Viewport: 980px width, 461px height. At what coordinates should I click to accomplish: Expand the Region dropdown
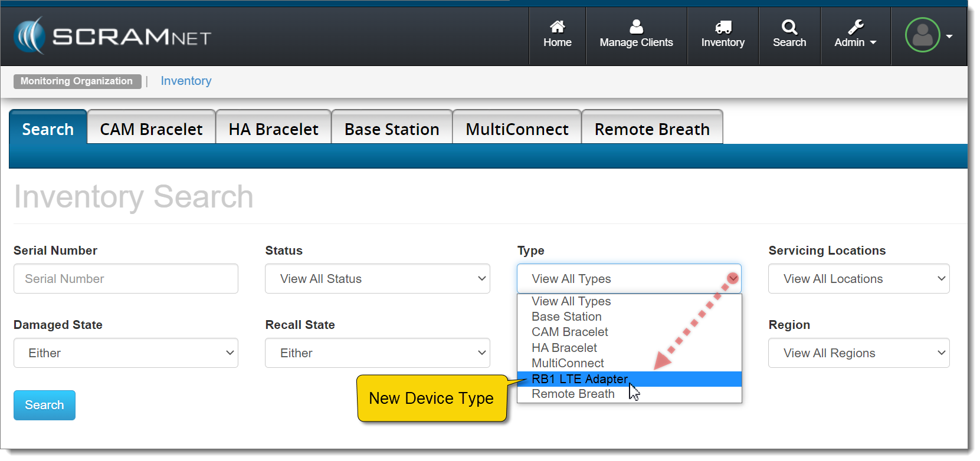[x=858, y=353]
